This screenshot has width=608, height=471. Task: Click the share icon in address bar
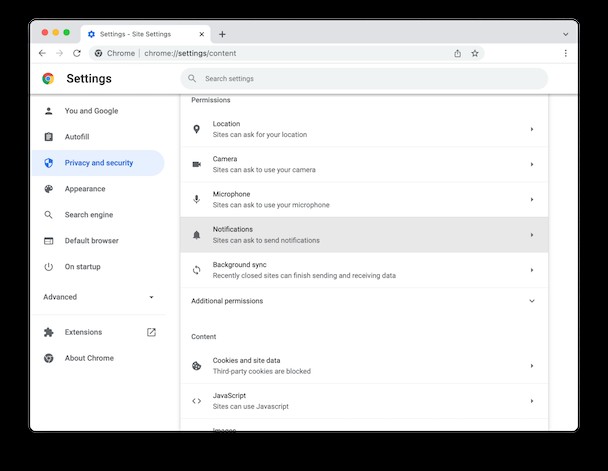(x=458, y=53)
